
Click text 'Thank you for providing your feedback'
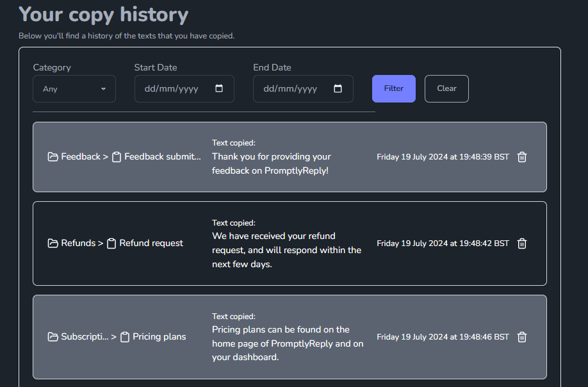(271, 163)
